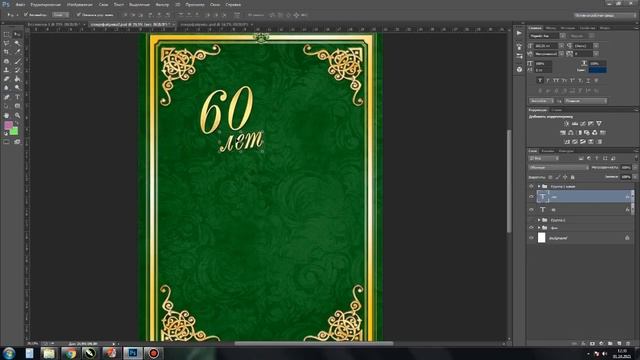This screenshot has width=640, height=360.
Task: Select the Horizontal Type tool
Action: coord(17,97)
